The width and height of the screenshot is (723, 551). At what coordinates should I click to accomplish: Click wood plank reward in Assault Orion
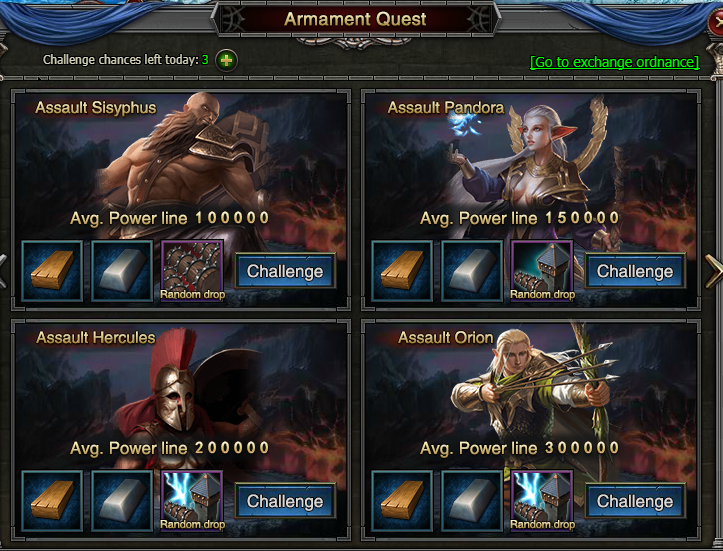point(402,501)
